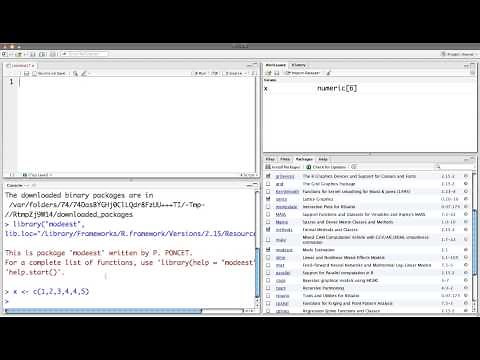Uncheck the lattice package checkbox
Viewport: 480px width, 360px height.
(x=268, y=199)
